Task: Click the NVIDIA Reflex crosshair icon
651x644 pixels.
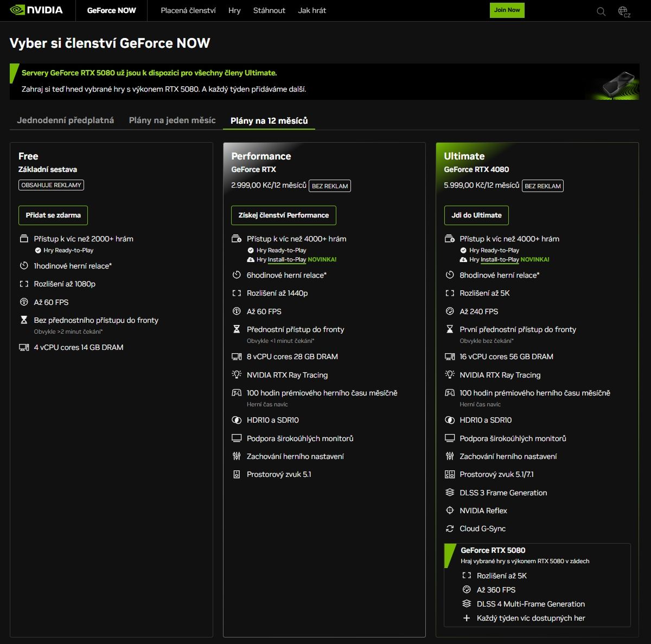Action: click(449, 511)
